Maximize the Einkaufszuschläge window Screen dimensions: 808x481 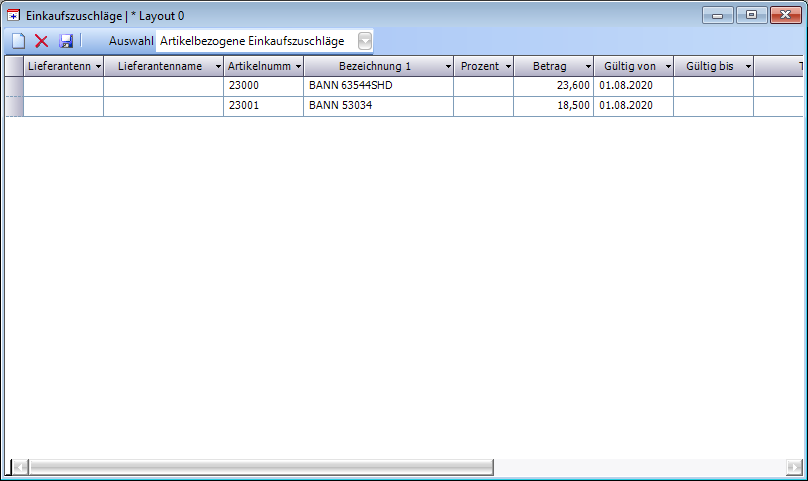[751, 15]
